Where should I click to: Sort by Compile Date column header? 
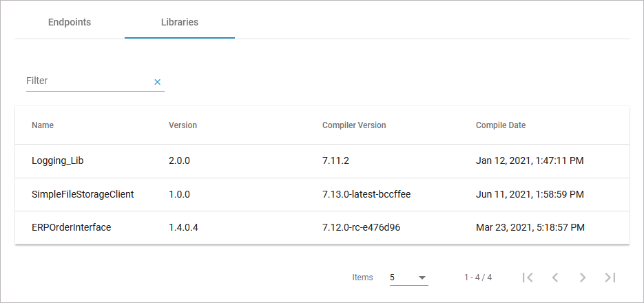tap(501, 125)
